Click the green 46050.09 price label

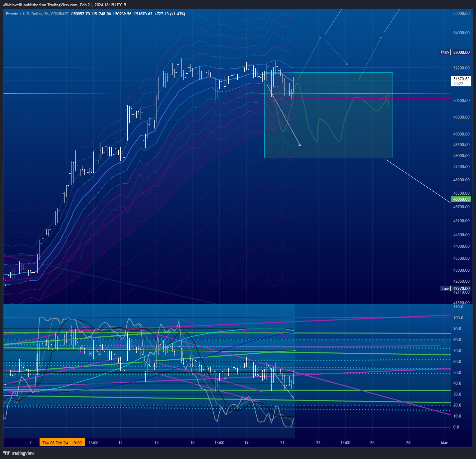461,199
